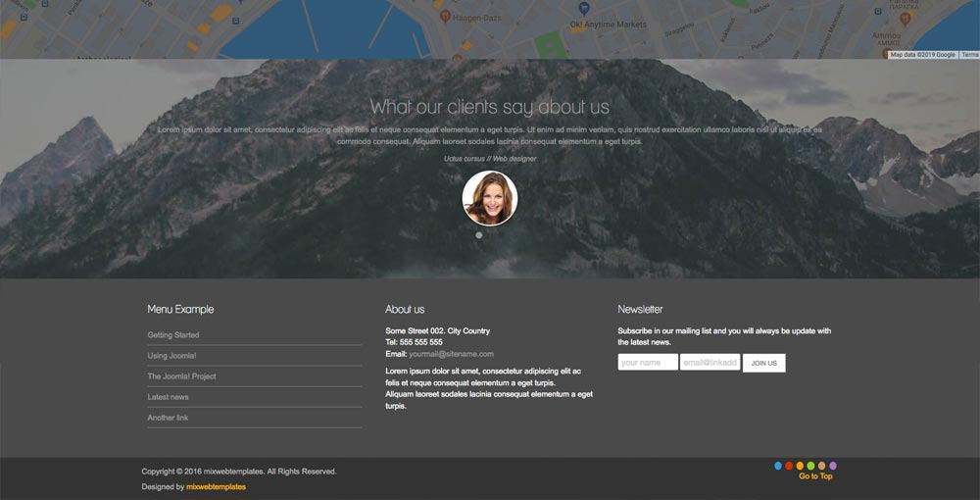The width and height of the screenshot is (980, 500).
Task: Select the blue theme color dot
Action: coord(778,466)
